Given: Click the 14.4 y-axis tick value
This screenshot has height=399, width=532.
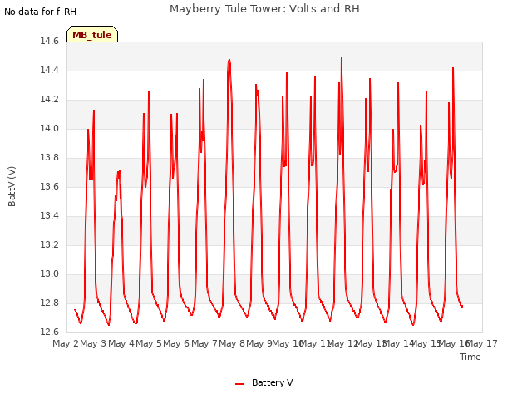Looking at the screenshot, I should pos(49,70).
